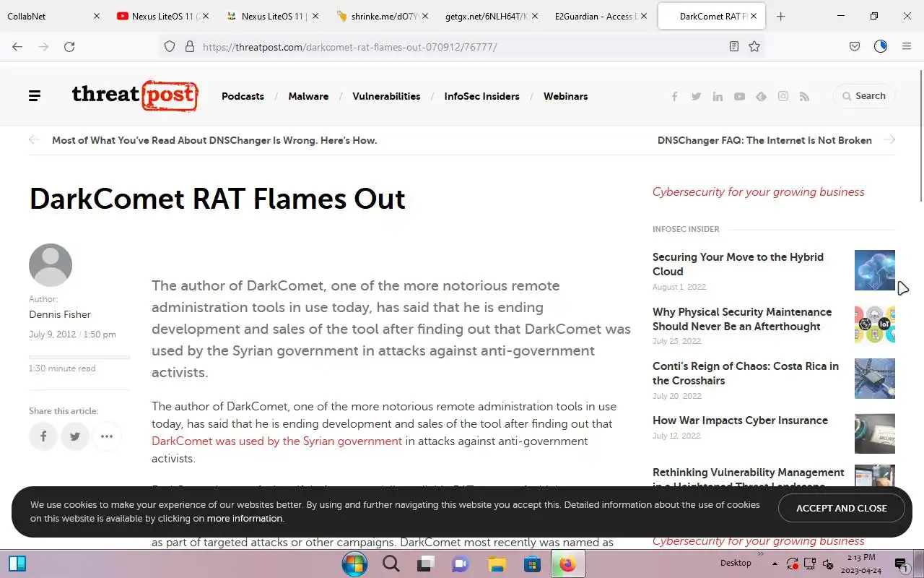924x578 pixels.
Task: Click the Search button in site header
Action: pos(863,96)
